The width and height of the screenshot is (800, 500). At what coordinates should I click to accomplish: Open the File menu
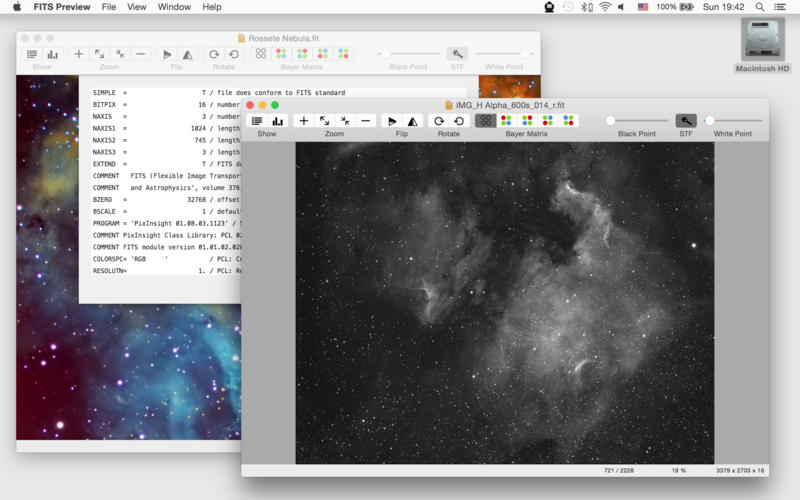coord(109,7)
